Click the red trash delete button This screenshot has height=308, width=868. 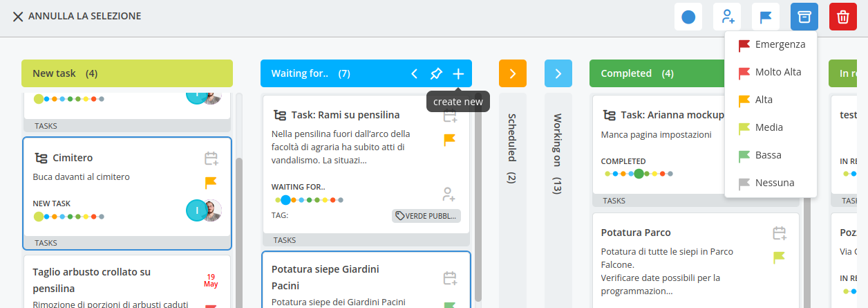coord(842,17)
